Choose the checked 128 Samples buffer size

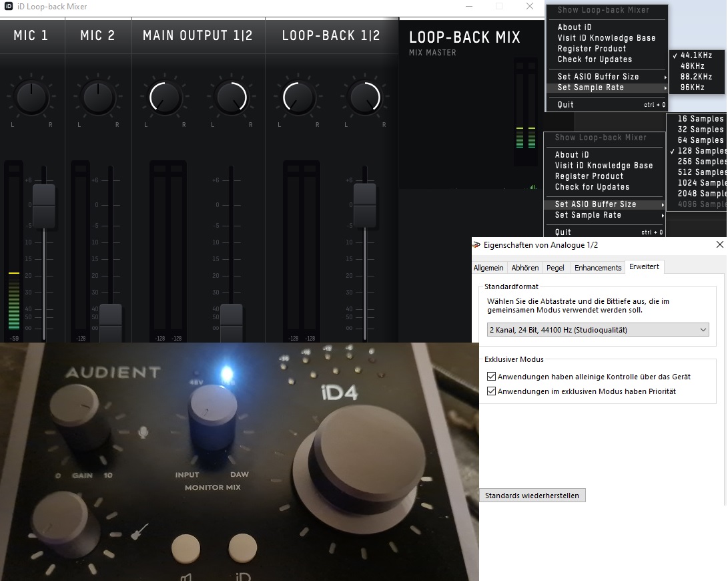697,151
